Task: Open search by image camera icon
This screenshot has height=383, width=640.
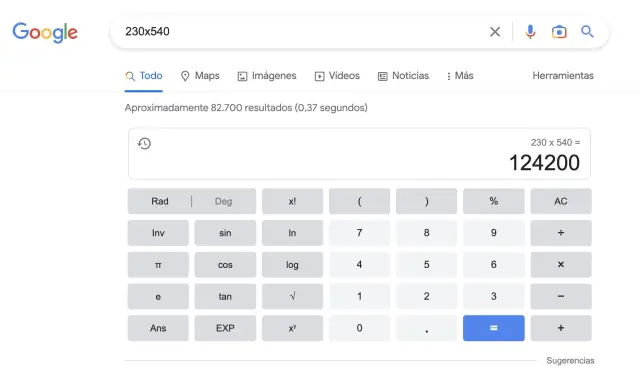Action: click(x=559, y=31)
